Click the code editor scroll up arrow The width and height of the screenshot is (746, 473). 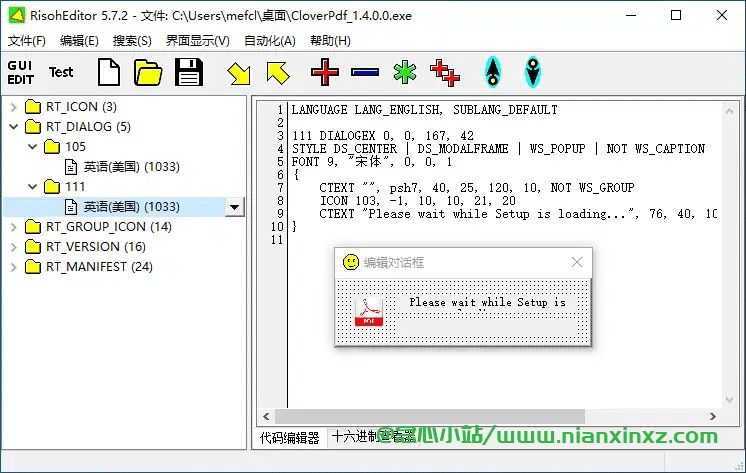pyautogui.click(x=729, y=111)
